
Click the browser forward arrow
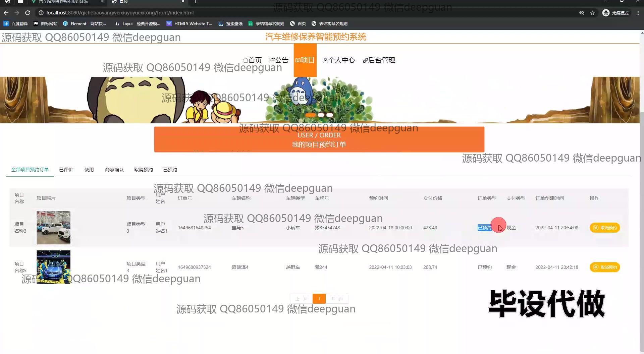pos(17,13)
